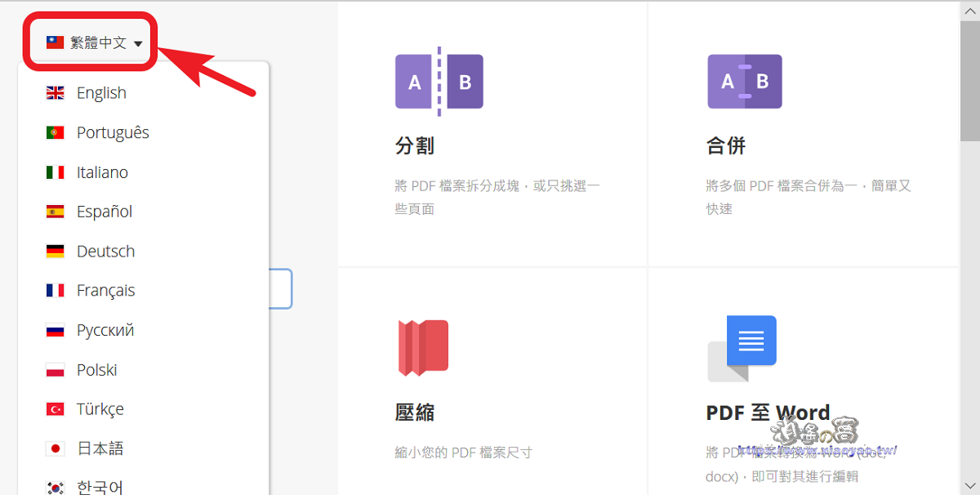Click the Turkish flag icon

pos(55,409)
